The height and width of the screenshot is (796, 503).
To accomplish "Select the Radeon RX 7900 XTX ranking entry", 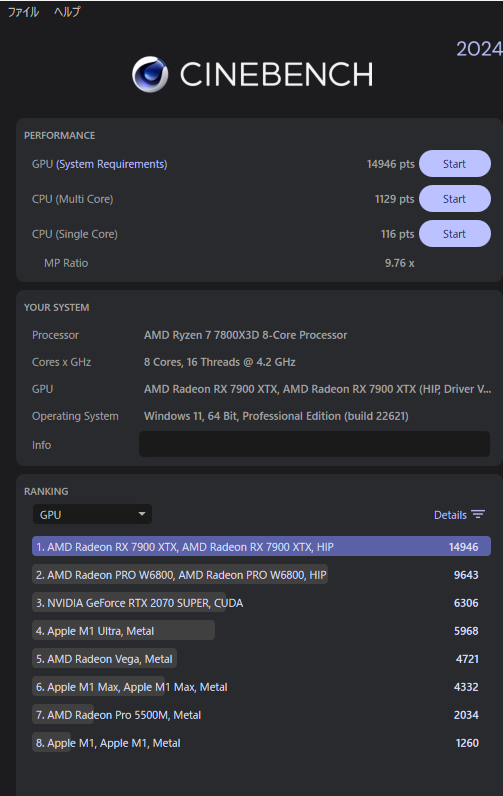I will (x=261, y=546).
